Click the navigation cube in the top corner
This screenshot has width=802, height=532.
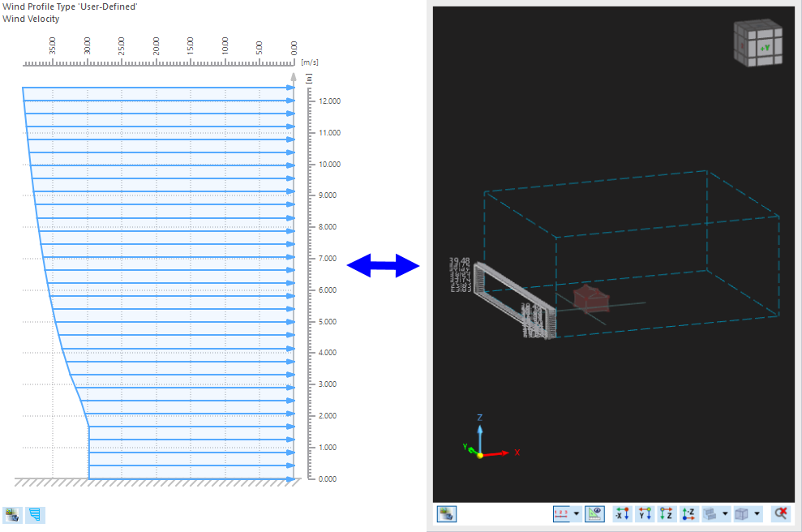coord(757,42)
